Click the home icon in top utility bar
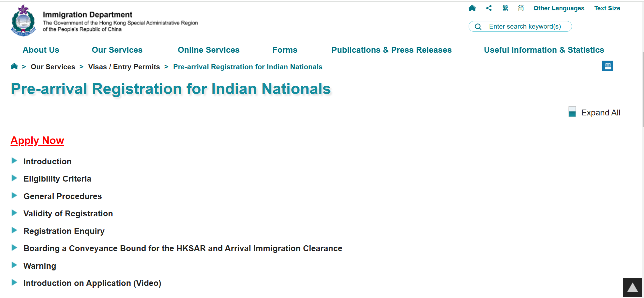Image resolution: width=644 pixels, height=298 pixels. click(472, 8)
